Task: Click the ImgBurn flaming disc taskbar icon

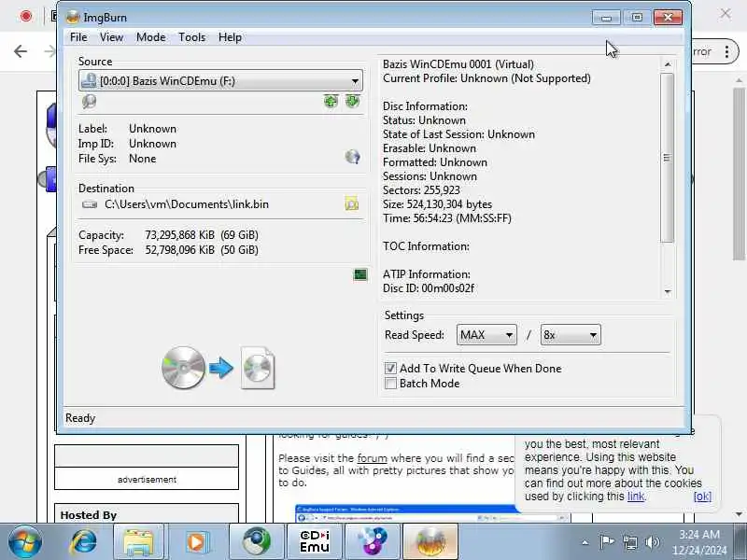Action: click(x=430, y=542)
